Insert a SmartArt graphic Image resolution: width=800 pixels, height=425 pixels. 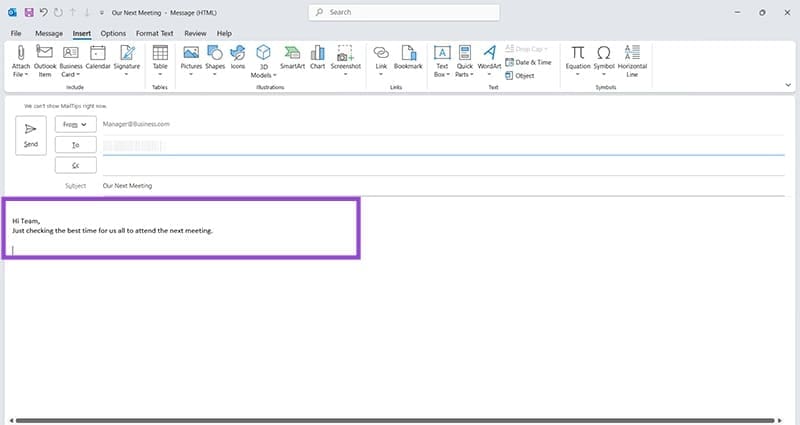292,57
